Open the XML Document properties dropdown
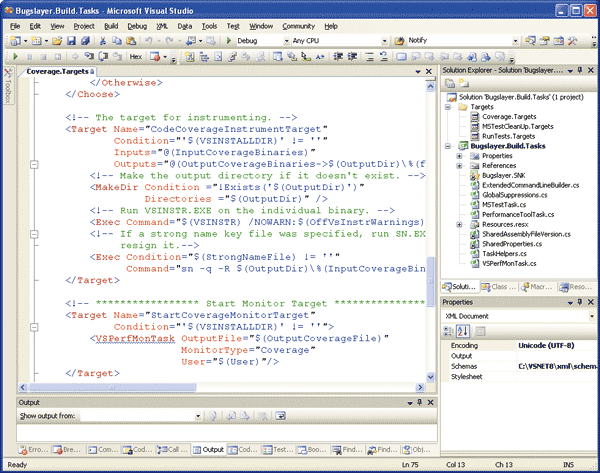The image size is (600, 473). coord(592,316)
